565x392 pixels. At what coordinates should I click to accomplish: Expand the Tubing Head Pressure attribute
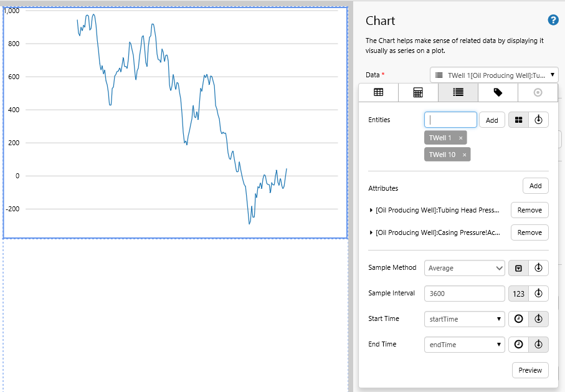point(371,211)
